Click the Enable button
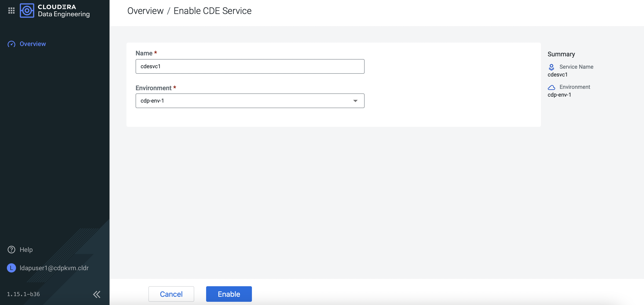The image size is (644, 305). [229, 294]
